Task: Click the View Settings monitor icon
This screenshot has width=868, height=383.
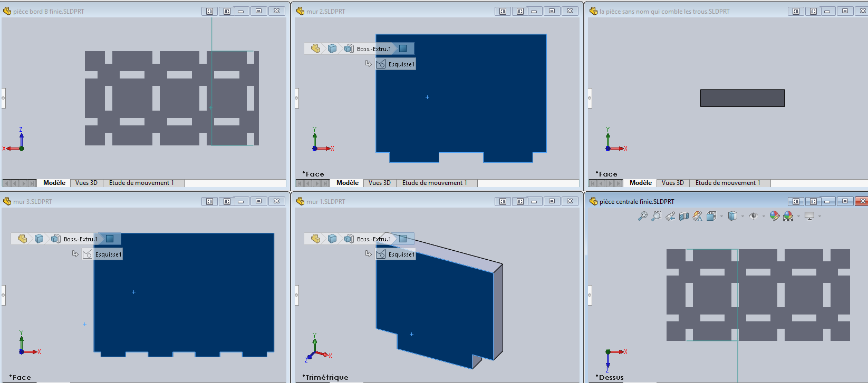Action: 809,216
